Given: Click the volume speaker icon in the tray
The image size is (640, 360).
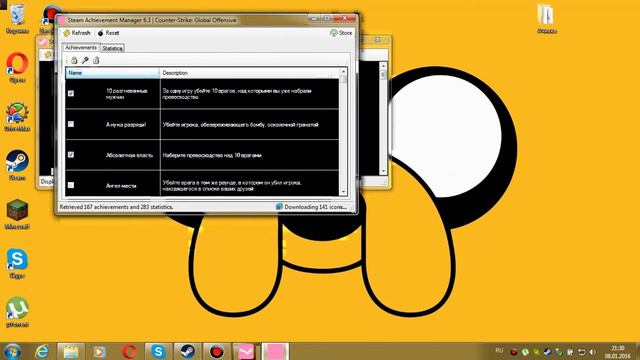Looking at the screenshot, I should click(x=592, y=352).
